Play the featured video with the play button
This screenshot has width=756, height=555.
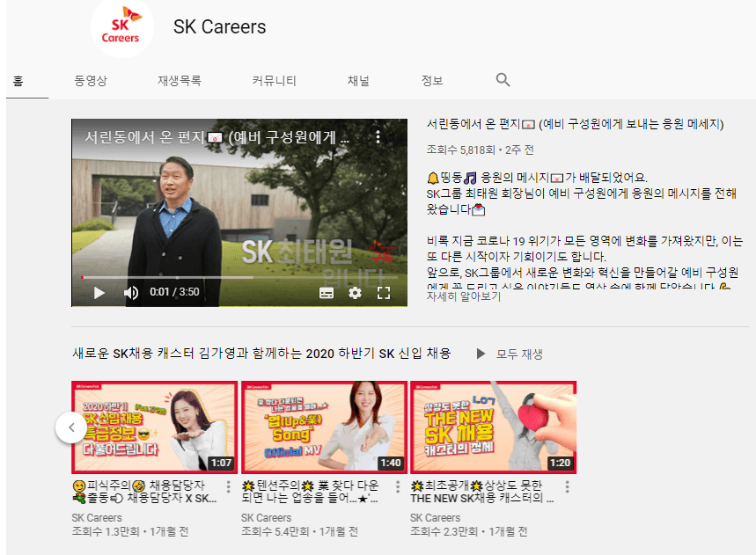click(x=99, y=292)
